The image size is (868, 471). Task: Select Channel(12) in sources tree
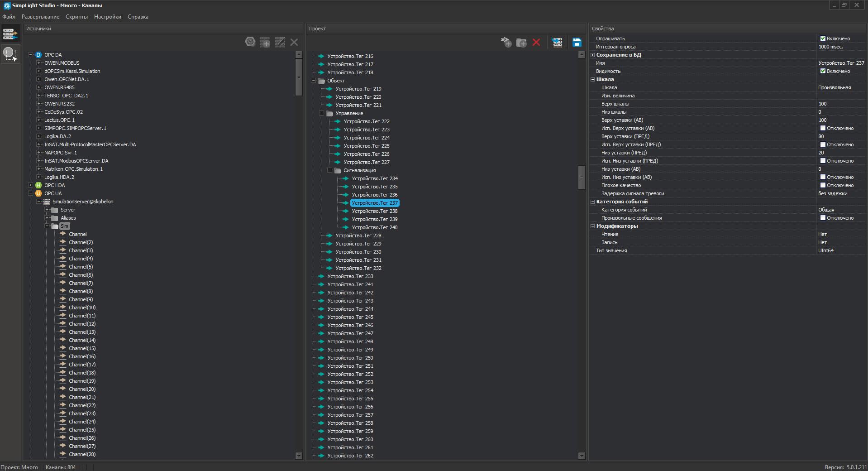pyautogui.click(x=82, y=324)
